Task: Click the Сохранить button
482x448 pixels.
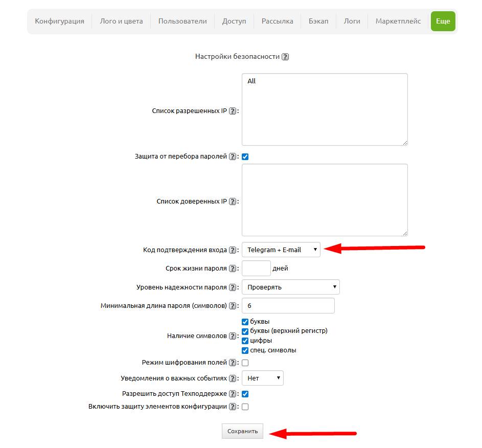Action: pos(243,431)
